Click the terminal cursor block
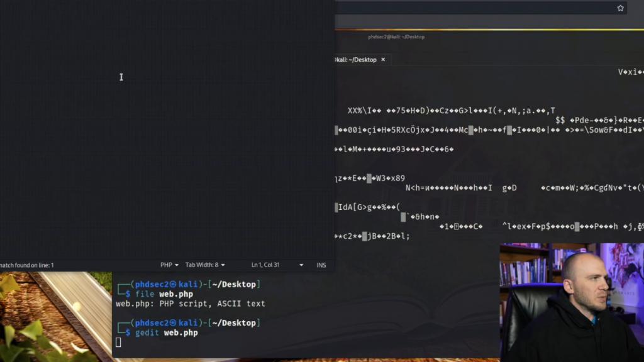The width and height of the screenshot is (644, 362). 118,343
